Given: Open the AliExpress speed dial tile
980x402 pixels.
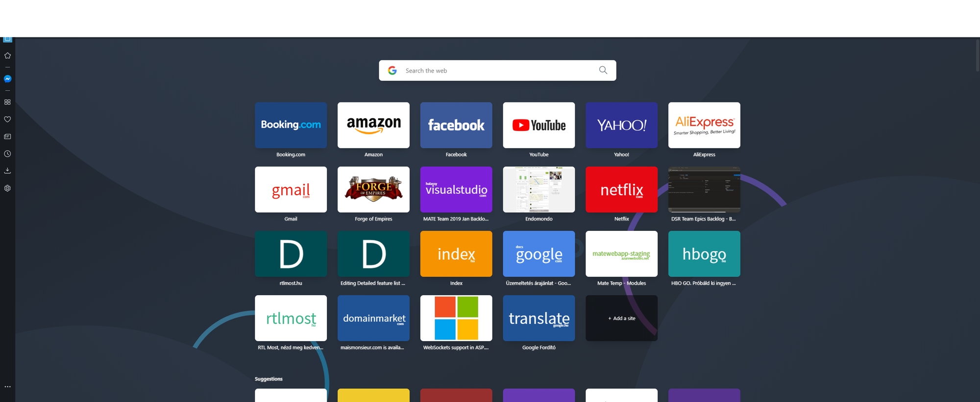Looking at the screenshot, I should click(704, 125).
